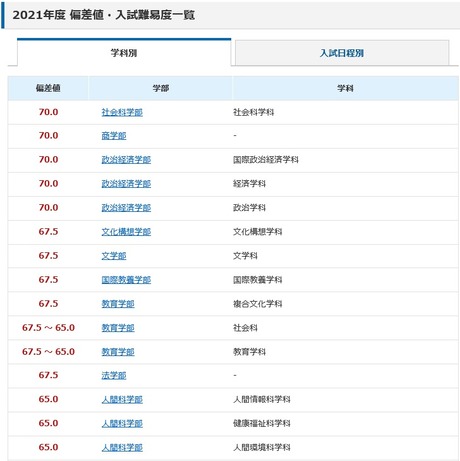460x461 pixels.
Task: Click the 学部 column header
Action: coord(161,88)
